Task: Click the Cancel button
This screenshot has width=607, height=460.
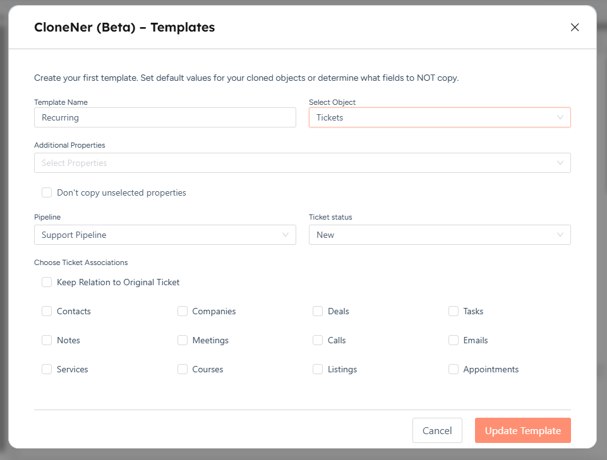Action: [x=437, y=430]
